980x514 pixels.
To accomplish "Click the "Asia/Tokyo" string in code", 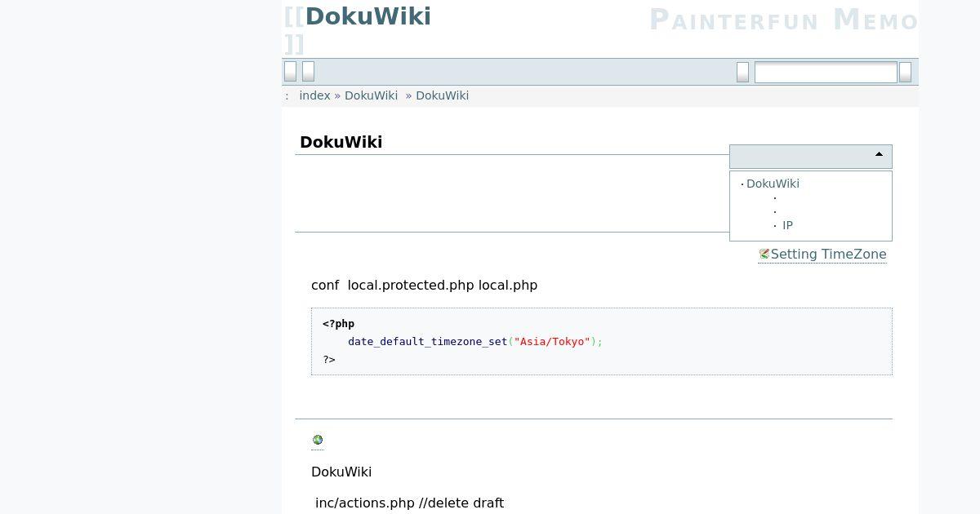I will coord(552,342).
